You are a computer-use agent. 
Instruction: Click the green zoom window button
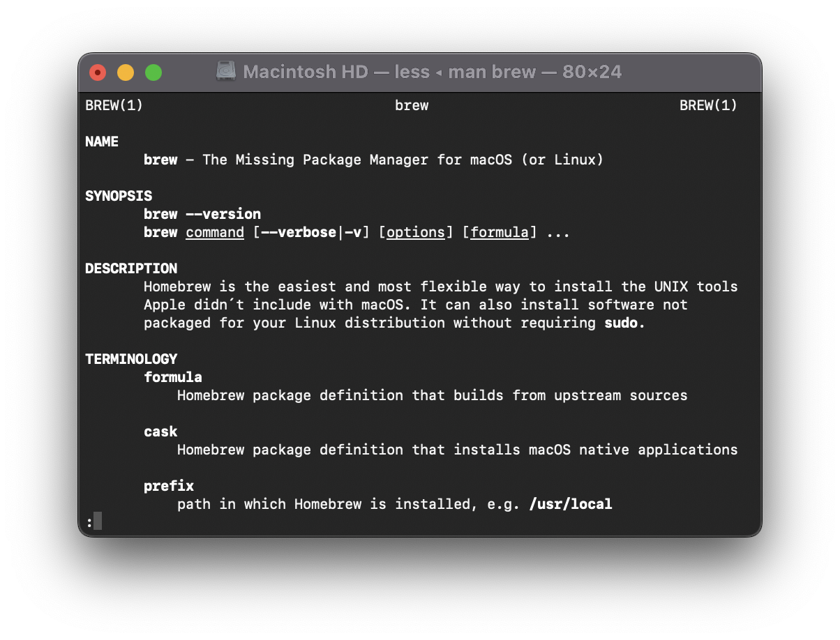(x=153, y=72)
